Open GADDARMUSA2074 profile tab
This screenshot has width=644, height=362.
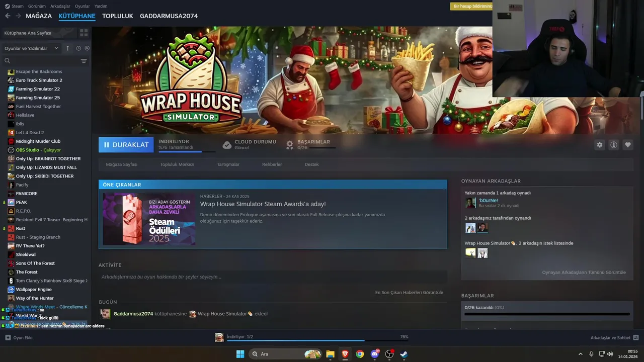[x=169, y=16]
